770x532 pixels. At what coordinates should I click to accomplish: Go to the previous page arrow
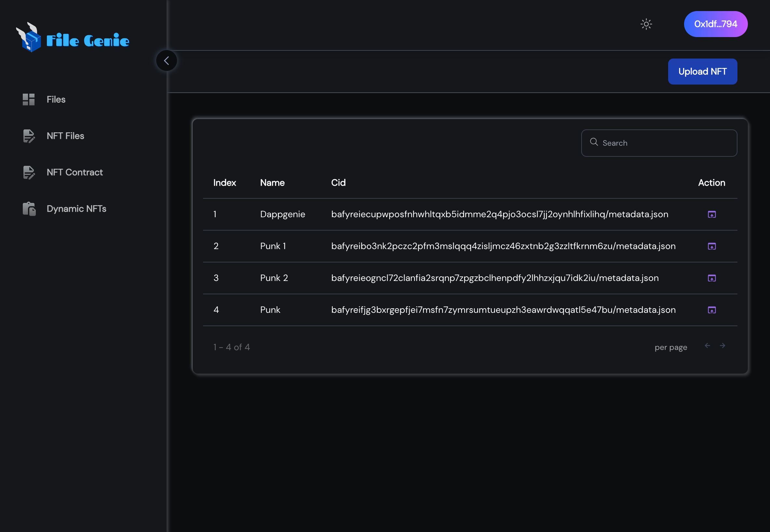707,346
